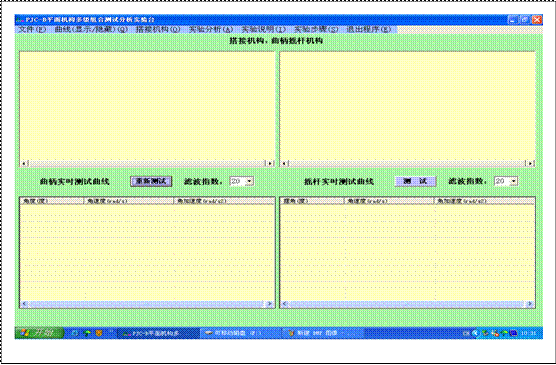The width and height of the screenshot is (556, 365).
Task: Open the 实验步骤(S) menu
Action: point(316,29)
